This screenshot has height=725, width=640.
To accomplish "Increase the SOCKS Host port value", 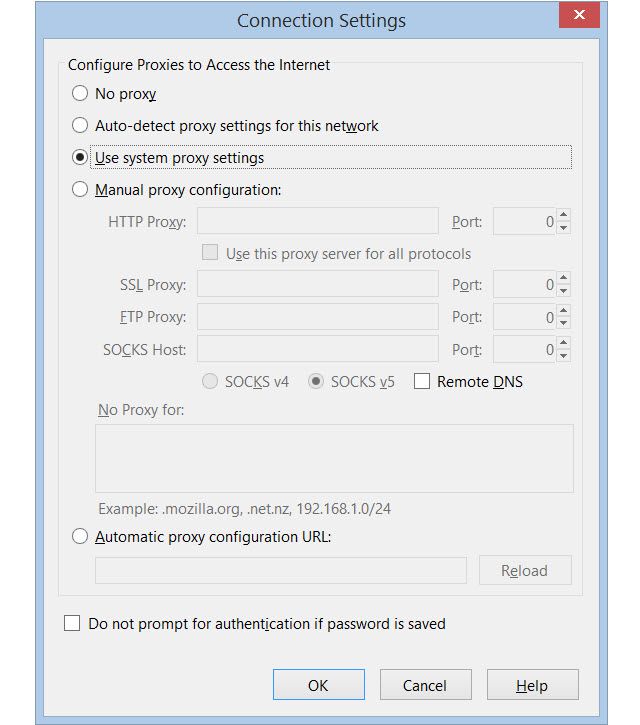I will [564, 343].
